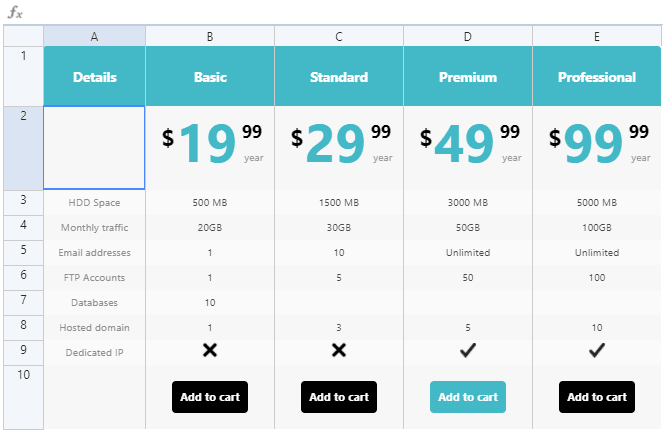This screenshot has height=432, width=663.
Task: Click the Details header cell
Action: pos(95,77)
